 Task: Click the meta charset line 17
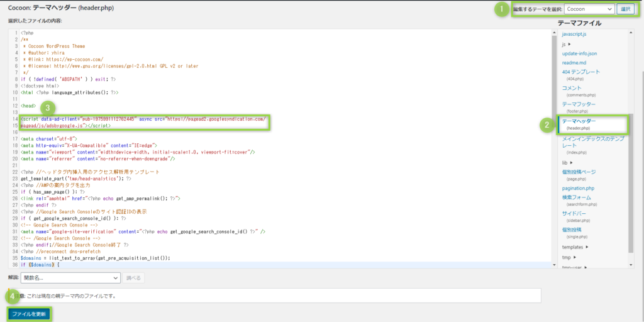pos(48,139)
